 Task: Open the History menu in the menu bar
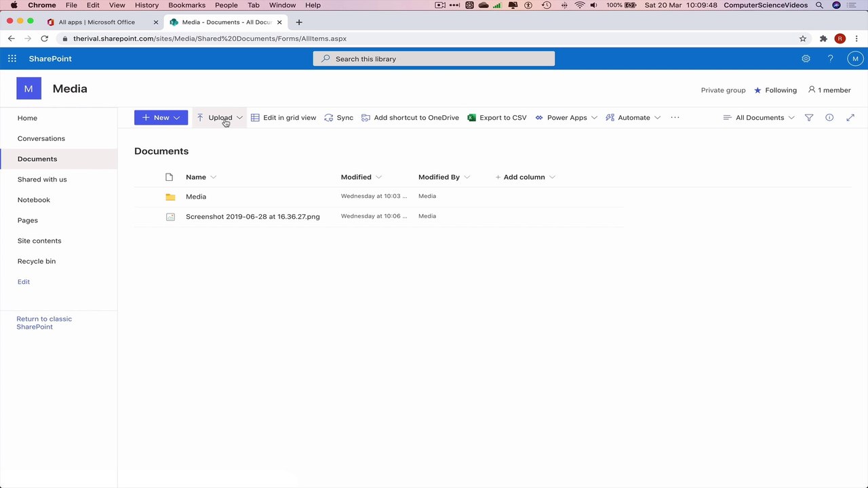pos(146,5)
